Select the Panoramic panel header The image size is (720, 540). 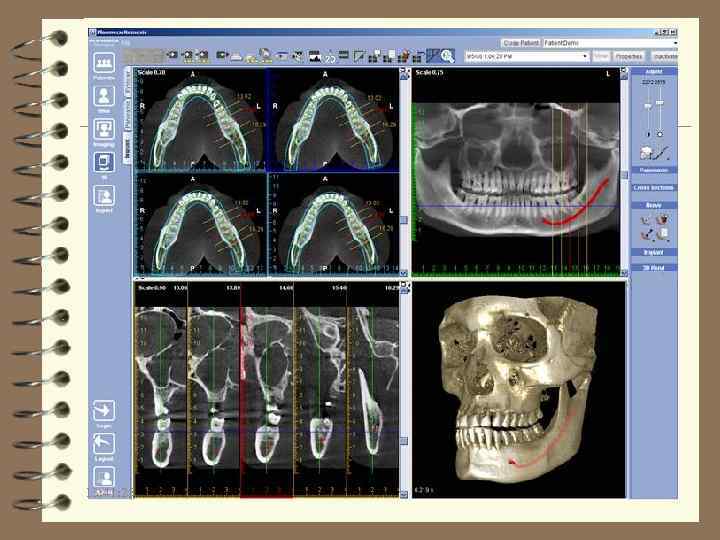654,170
